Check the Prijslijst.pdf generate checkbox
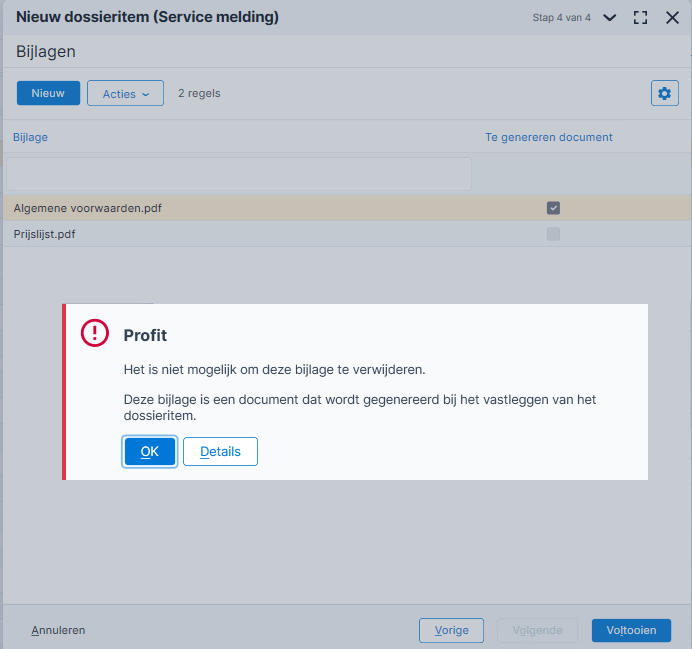Viewport: 692px width, 649px height. point(553,234)
